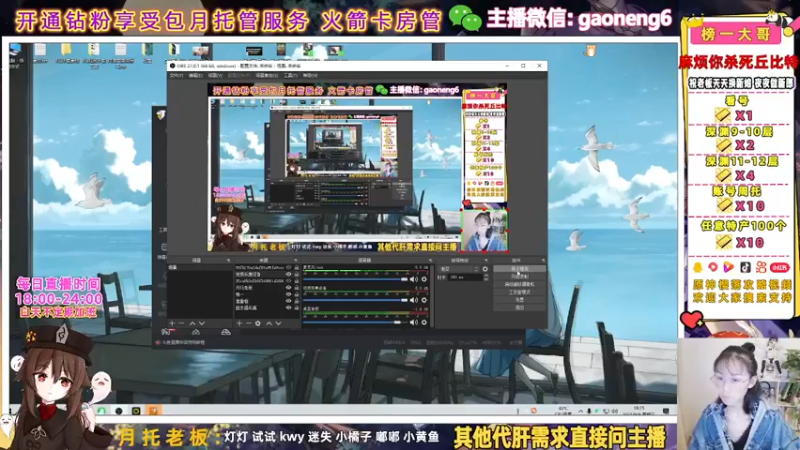Click 启动虚拟摄像机 virtual camera button
Viewport: 800px width, 450px height.
coord(520,284)
